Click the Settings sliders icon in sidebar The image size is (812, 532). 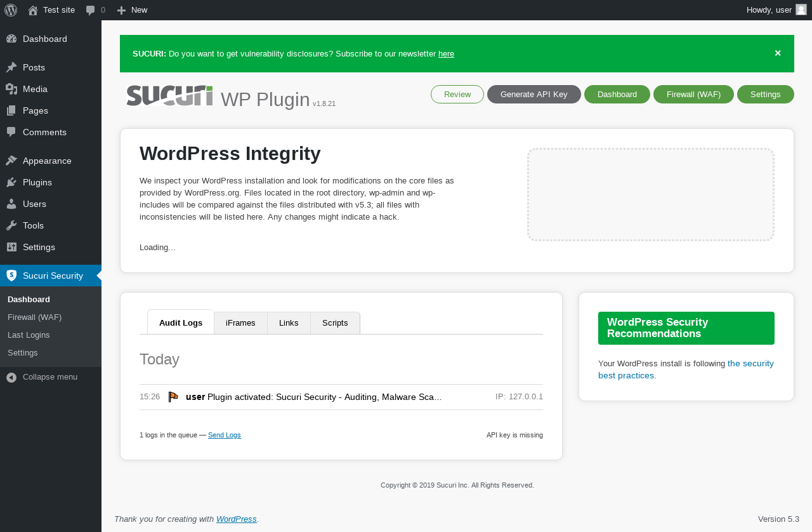click(11, 247)
